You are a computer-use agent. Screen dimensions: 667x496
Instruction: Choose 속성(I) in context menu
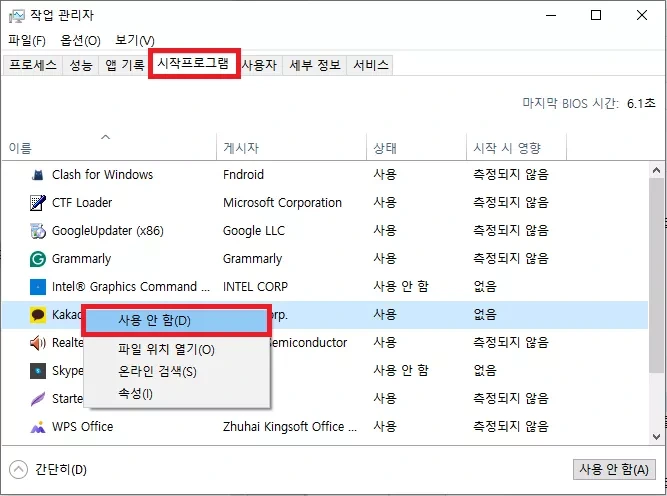(x=177, y=394)
